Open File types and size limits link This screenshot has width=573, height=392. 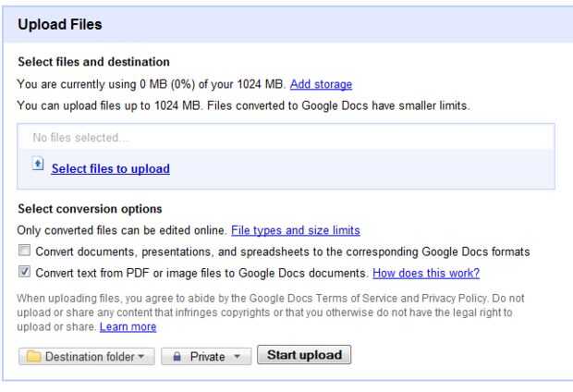[x=295, y=230]
